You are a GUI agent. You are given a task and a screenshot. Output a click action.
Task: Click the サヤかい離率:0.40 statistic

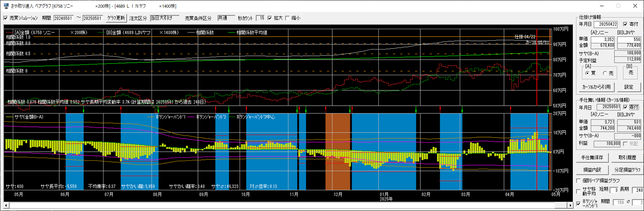pos(187,186)
